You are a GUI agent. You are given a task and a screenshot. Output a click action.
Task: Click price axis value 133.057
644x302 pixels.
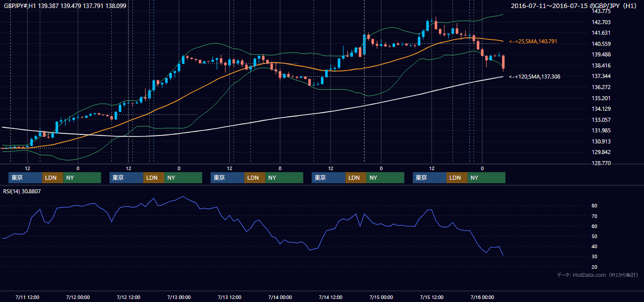coord(602,120)
